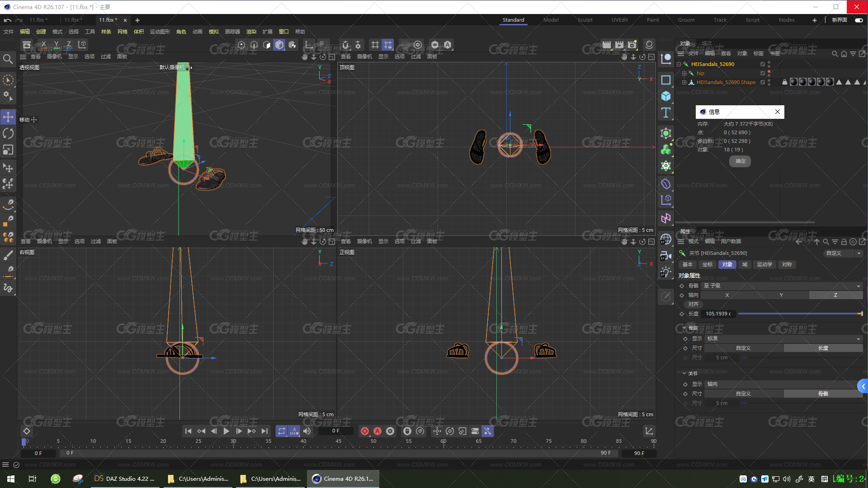Click the coordinate system cube icon
The width and height of the screenshot is (868, 488).
click(x=82, y=45)
